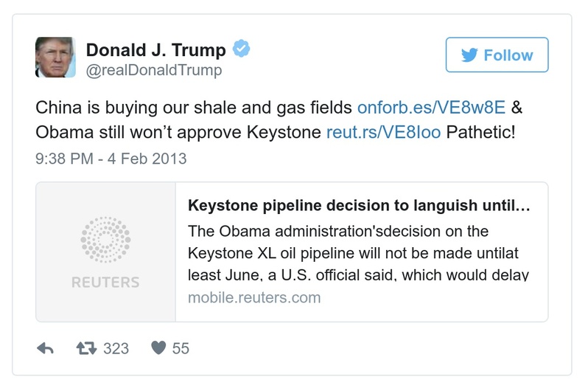Click the @realDonaldTrump handle
The height and width of the screenshot is (391, 588).
click(154, 70)
